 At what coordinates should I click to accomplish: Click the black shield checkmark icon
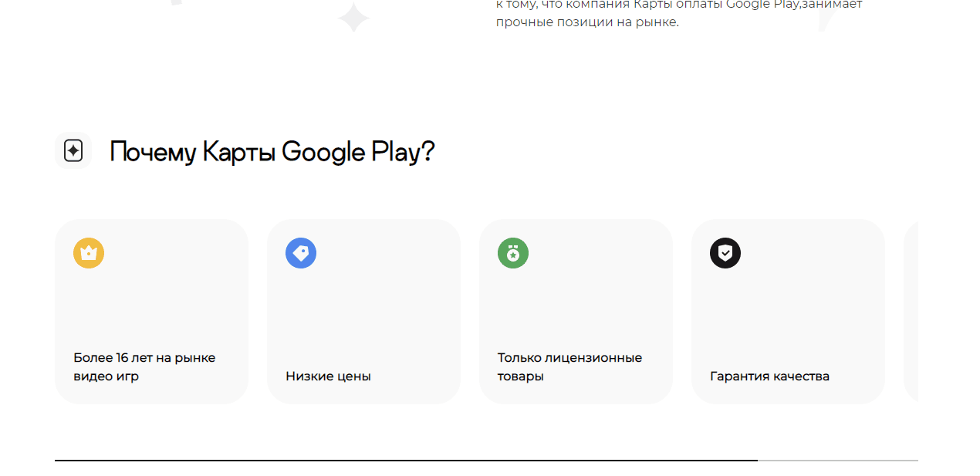click(x=725, y=253)
